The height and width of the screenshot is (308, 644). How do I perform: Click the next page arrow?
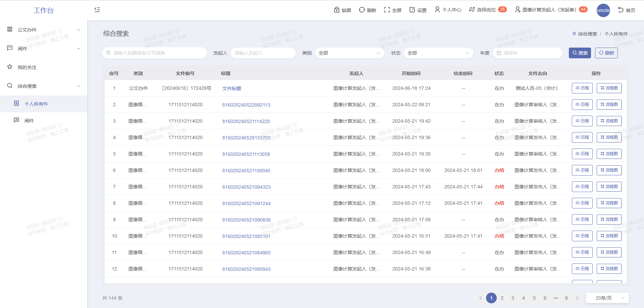click(577, 298)
